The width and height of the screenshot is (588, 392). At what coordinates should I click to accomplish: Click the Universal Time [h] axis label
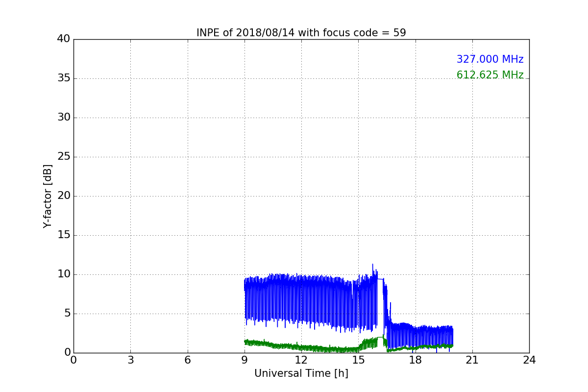(x=301, y=373)
